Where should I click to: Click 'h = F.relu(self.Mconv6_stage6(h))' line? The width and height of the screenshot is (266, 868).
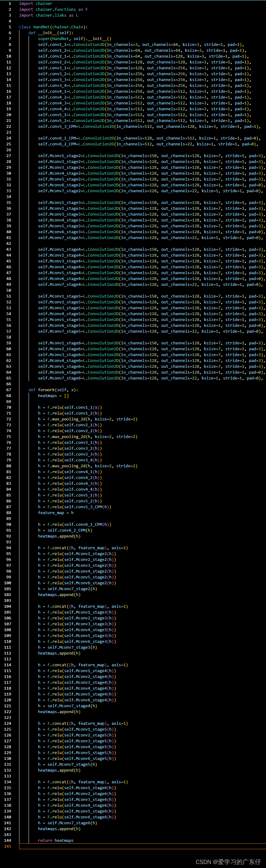click(x=77, y=817)
